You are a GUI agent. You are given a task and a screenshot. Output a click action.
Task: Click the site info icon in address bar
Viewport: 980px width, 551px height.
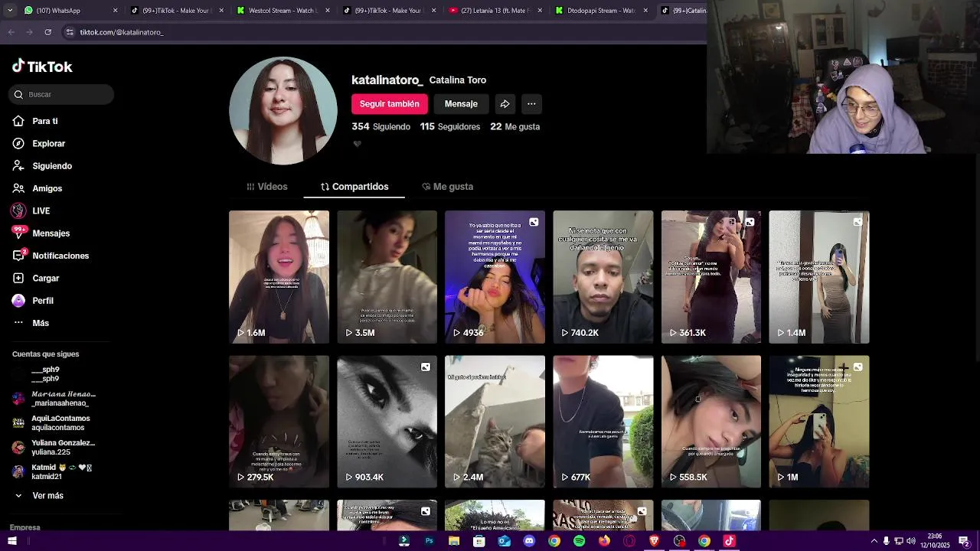click(x=69, y=32)
